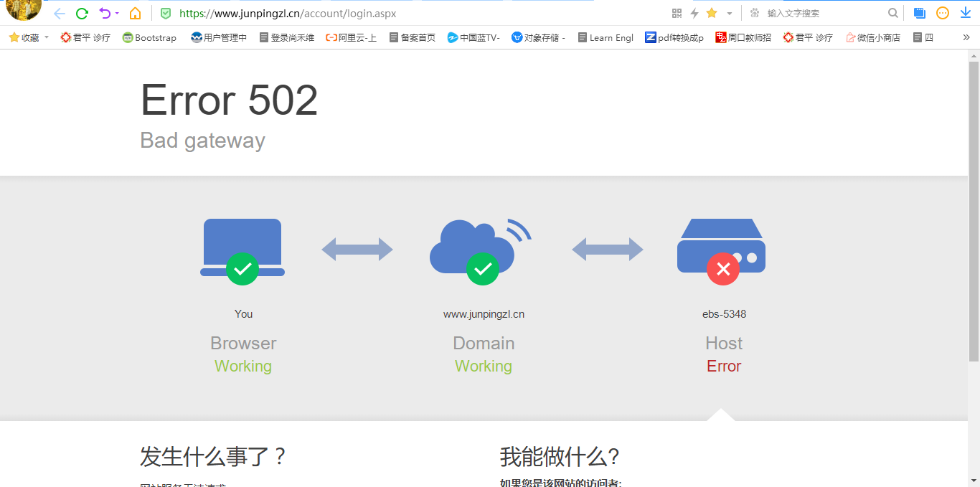Open the 收藏 favorites dropdown
Image resolution: width=980 pixels, height=487 pixels.
[29, 37]
